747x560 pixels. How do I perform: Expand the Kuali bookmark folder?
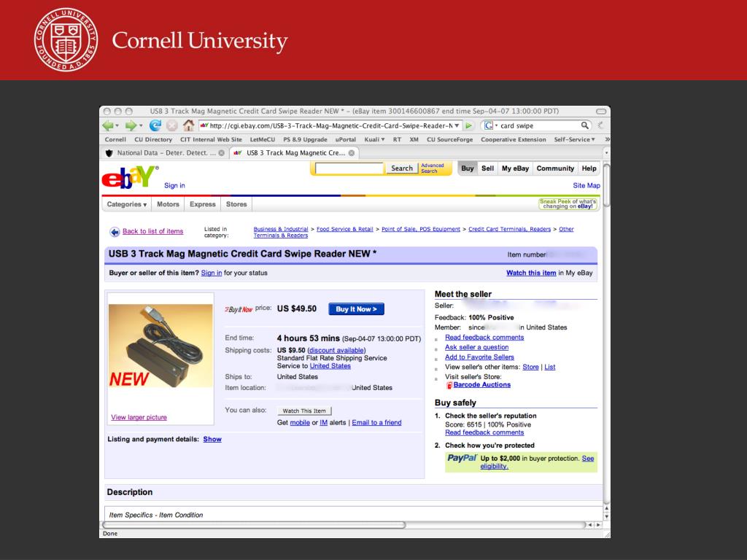click(374, 139)
